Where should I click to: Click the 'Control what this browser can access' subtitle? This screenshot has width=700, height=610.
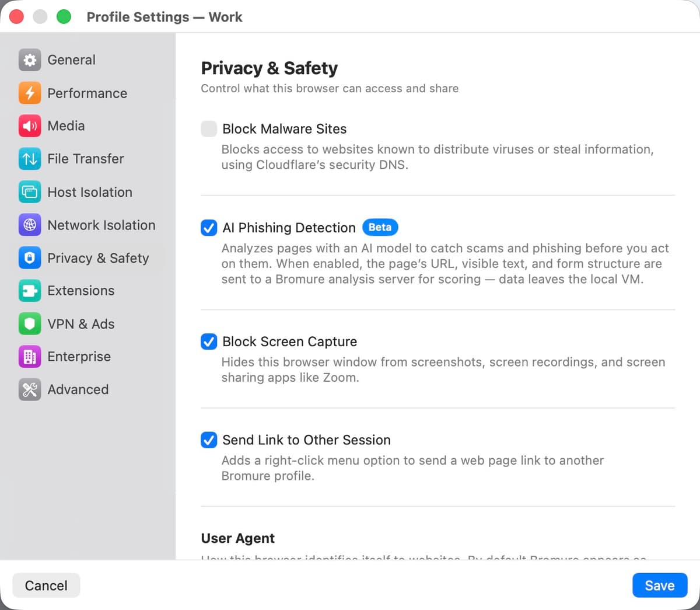(330, 89)
